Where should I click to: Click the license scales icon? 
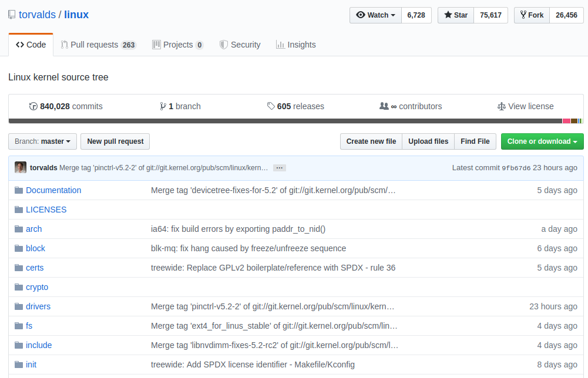[502, 106]
